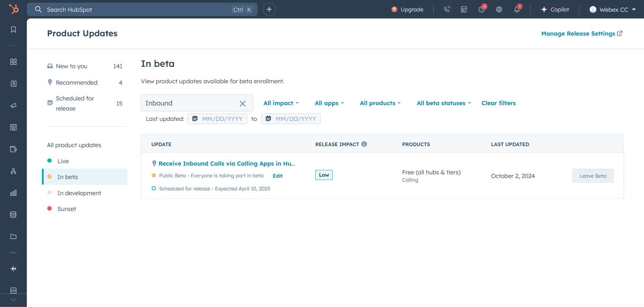Open reporting bar chart icon in sidebar
Viewport: 644px width, 307px height.
click(x=13, y=193)
